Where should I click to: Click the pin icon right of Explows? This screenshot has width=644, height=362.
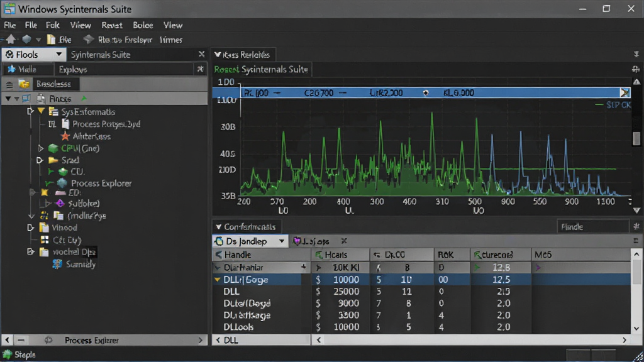click(x=200, y=69)
